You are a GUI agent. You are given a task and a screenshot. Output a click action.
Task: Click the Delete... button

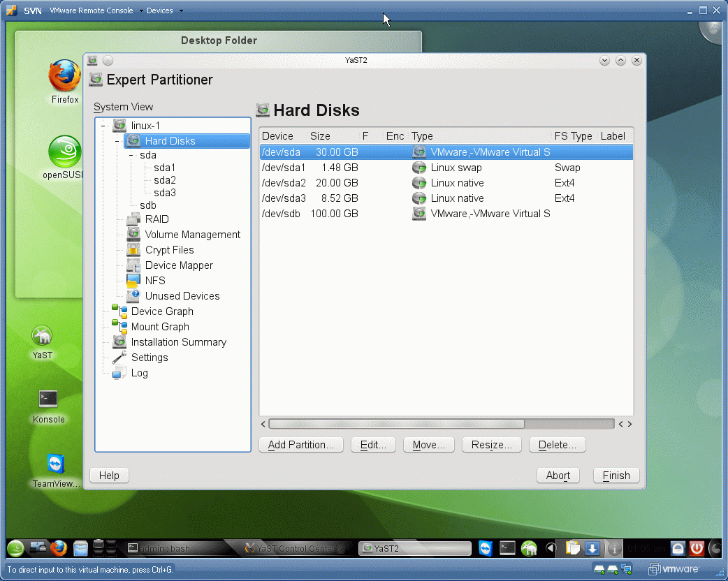557,445
